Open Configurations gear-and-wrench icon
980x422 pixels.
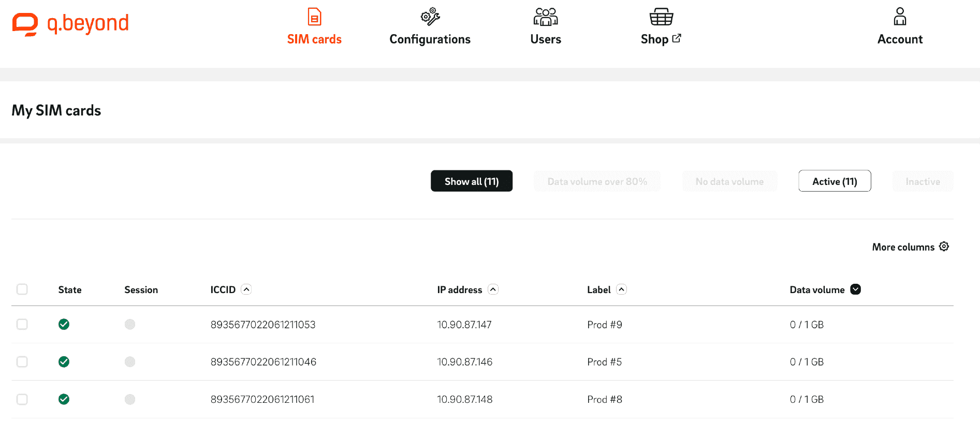[430, 17]
